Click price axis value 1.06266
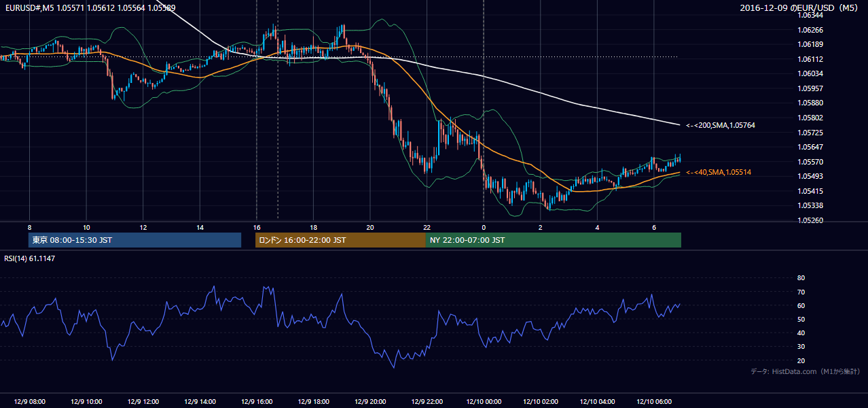The height and width of the screenshot is (408, 868). tap(809, 30)
